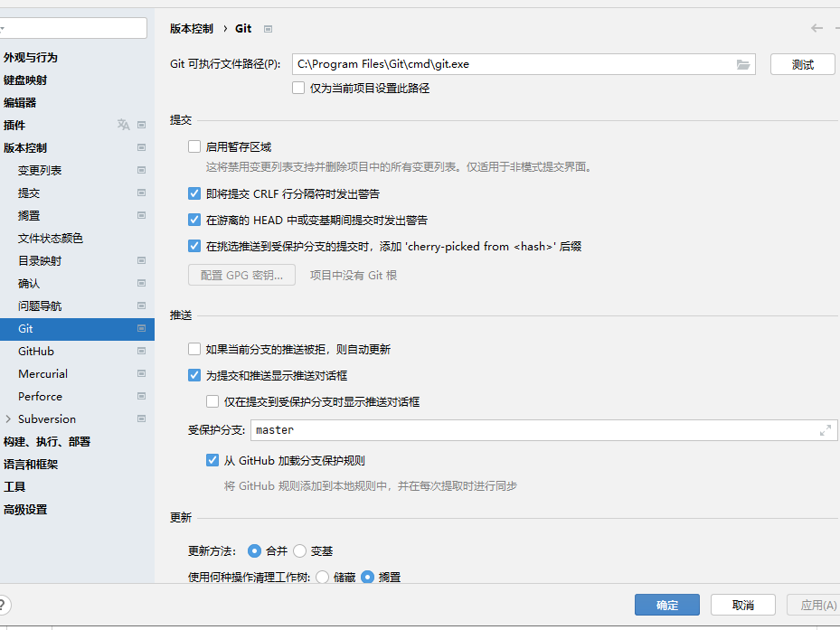Expand the Subversion tree node arrow
840x630 pixels.
8,418
